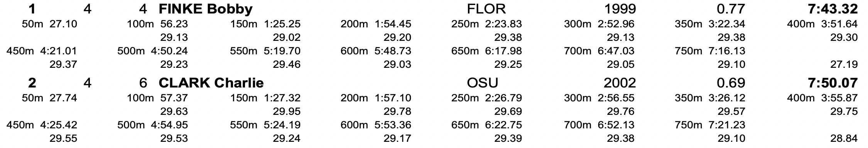Image resolution: width=868 pixels, height=148 pixels.
Task: Select swimmer name CLARK Charlie
Action: tap(211, 82)
